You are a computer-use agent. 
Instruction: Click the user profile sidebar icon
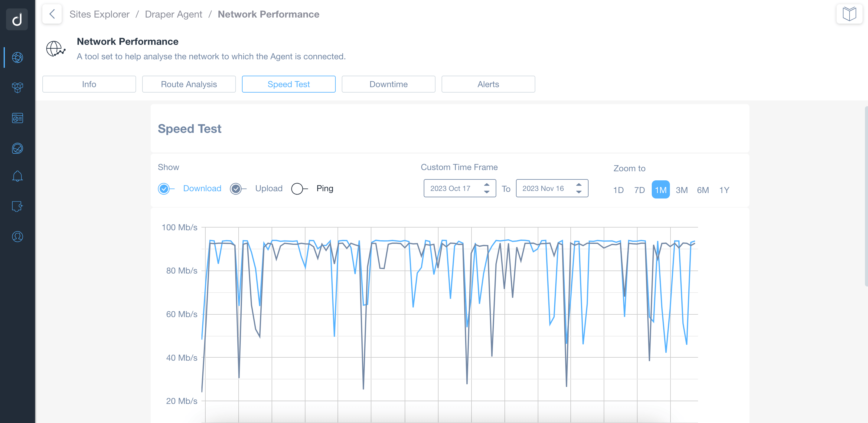[x=17, y=236]
